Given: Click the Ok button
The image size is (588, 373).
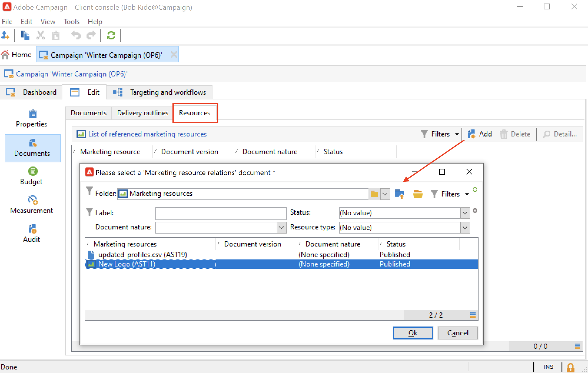Looking at the screenshot, I should coord(413,333).
